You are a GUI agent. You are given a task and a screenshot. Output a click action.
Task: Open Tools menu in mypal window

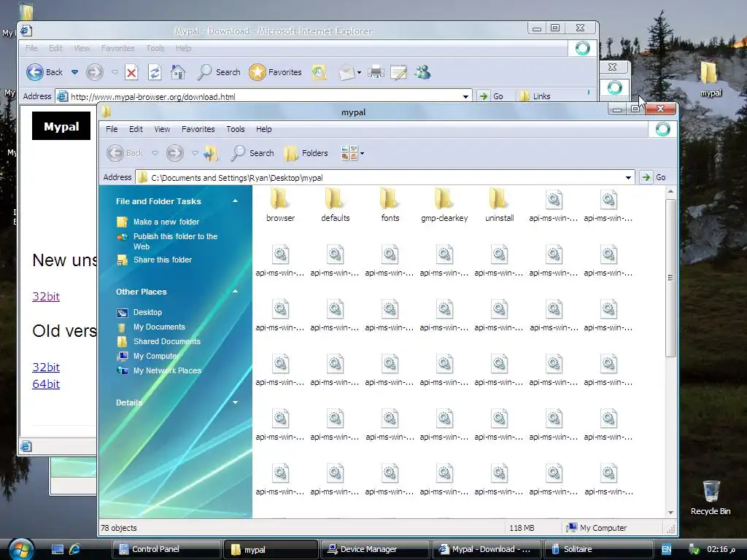pyautogui.click(x=236, y=130)
